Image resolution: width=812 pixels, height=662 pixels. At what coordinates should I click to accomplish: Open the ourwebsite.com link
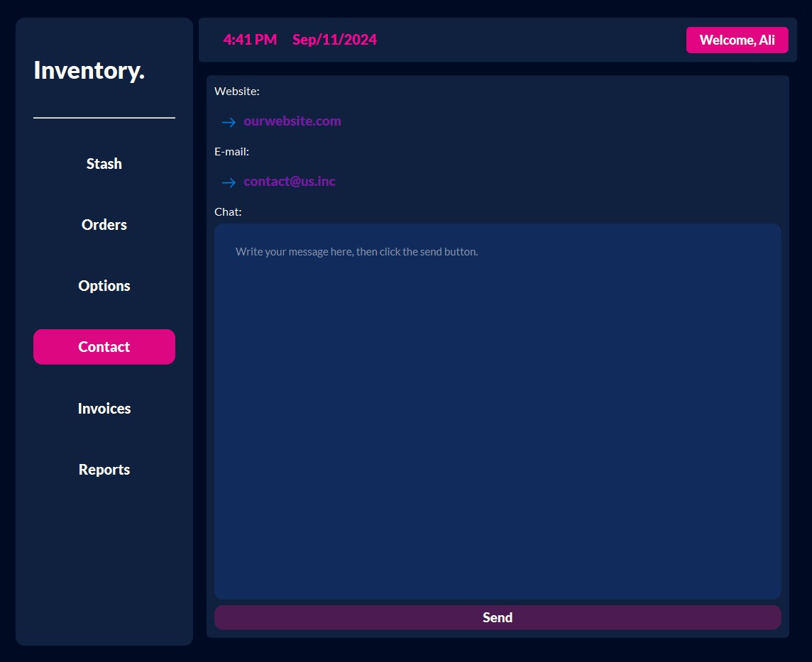(292, 121)
